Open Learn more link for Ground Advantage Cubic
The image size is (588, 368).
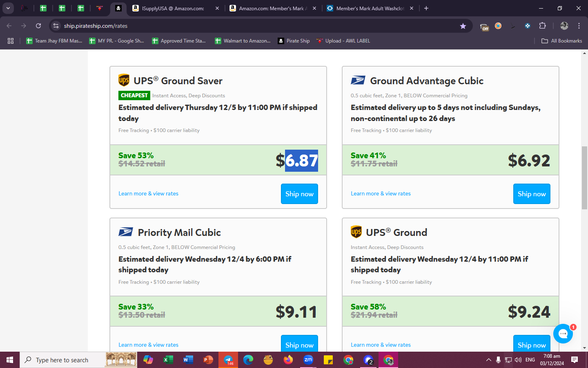[381, 193]
